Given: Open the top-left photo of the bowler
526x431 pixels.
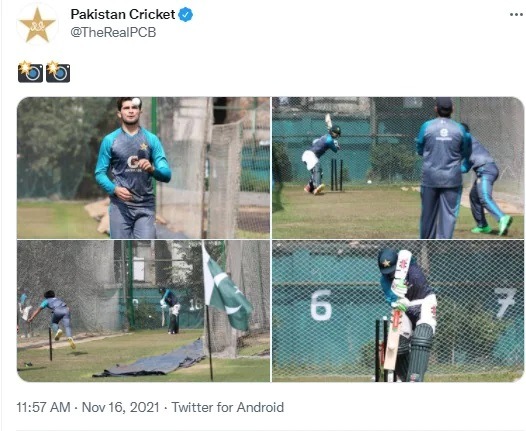Looking at the screenshot, I should click(143, 168).
